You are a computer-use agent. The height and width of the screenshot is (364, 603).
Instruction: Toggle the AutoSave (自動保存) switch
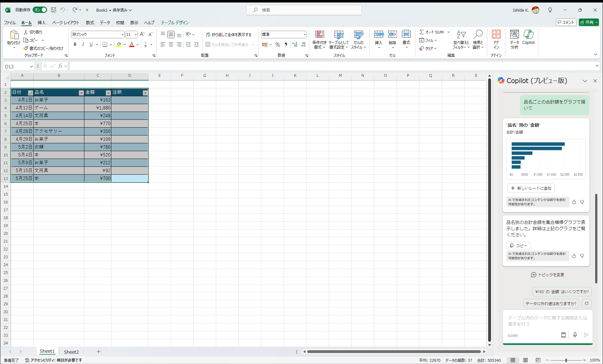pos(40,10)
